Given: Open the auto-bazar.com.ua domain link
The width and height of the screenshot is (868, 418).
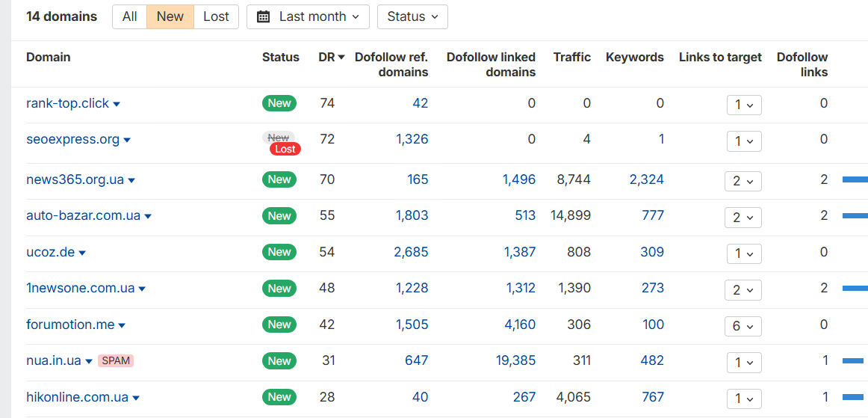Looking at the screenshot, I should [84, 215].
